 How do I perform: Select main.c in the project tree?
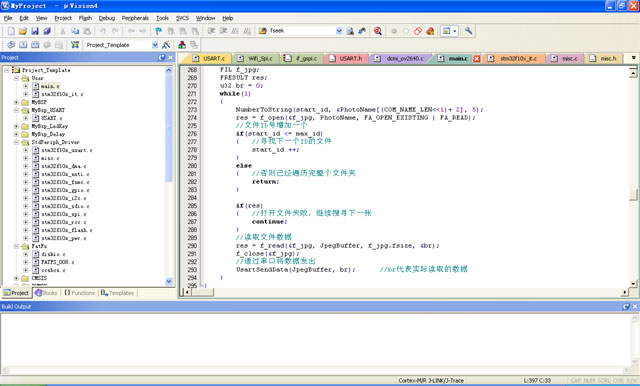[x=50, y=86]
